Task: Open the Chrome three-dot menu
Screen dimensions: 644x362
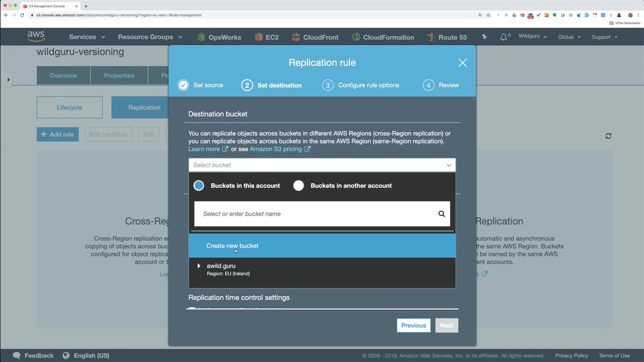Action: (638, 15)
